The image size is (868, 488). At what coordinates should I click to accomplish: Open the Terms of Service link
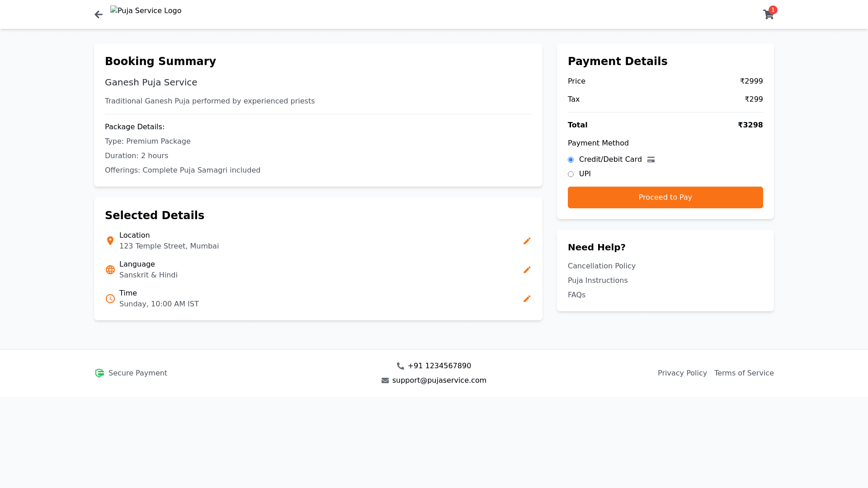coord(744,373)
